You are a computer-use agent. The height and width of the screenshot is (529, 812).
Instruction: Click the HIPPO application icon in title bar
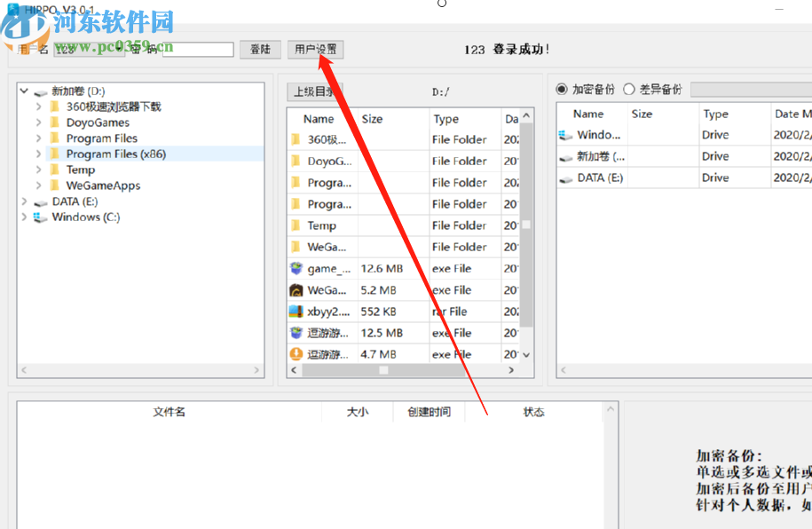pos(12,7)
